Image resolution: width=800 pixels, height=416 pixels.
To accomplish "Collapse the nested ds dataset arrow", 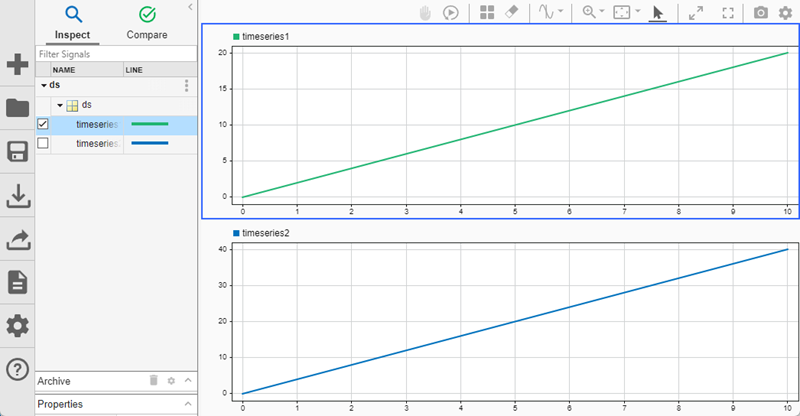I will (x=60, y=105).
